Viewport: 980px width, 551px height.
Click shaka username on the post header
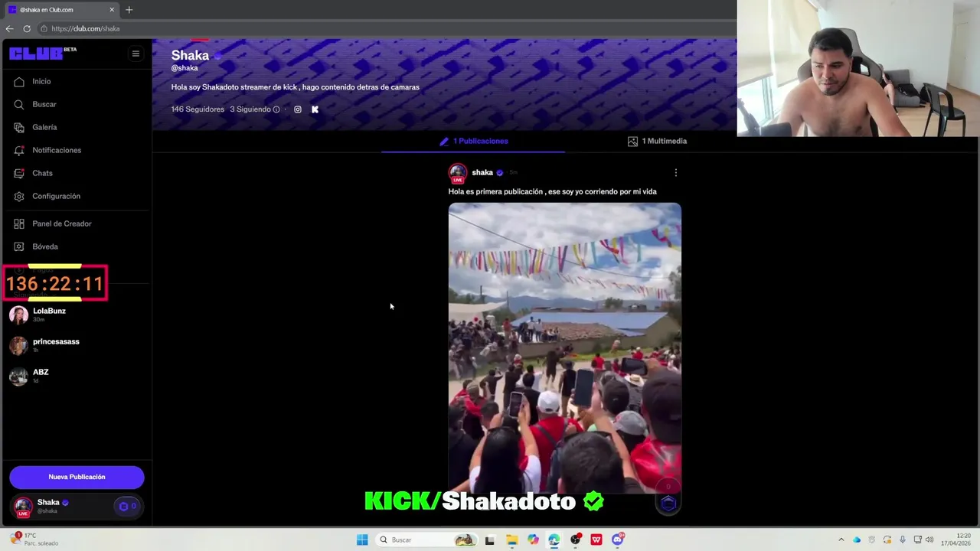click(482, 173)
